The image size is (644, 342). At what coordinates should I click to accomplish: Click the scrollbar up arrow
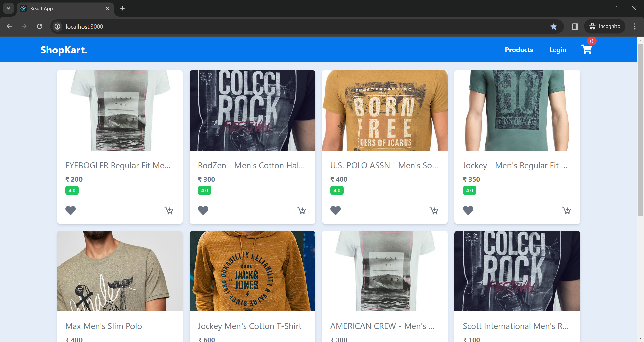[640, 40]
